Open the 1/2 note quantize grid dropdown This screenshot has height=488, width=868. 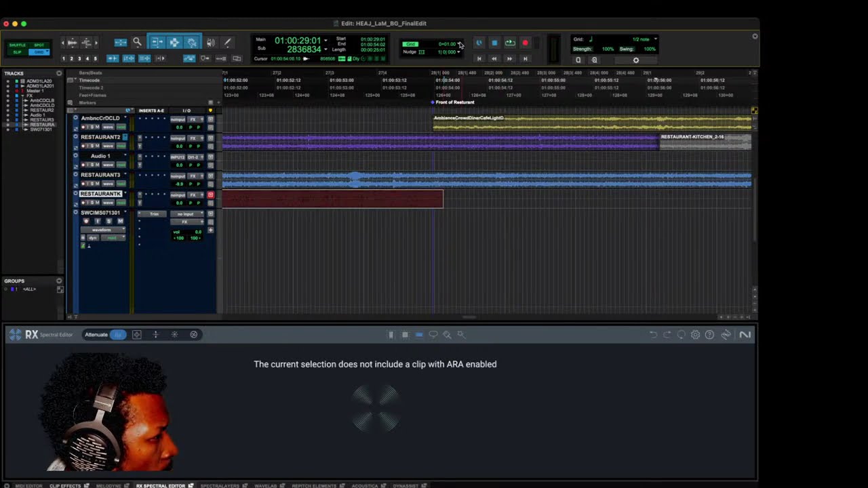click(x=645, y=39)
